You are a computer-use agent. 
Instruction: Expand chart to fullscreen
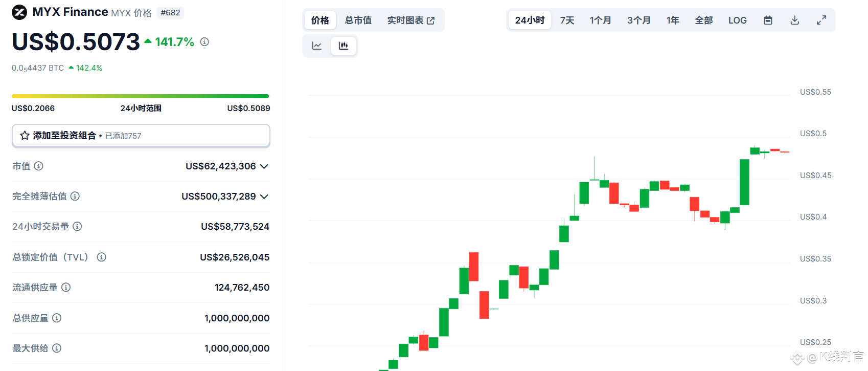pyautogui.click(x=821, y=20)
